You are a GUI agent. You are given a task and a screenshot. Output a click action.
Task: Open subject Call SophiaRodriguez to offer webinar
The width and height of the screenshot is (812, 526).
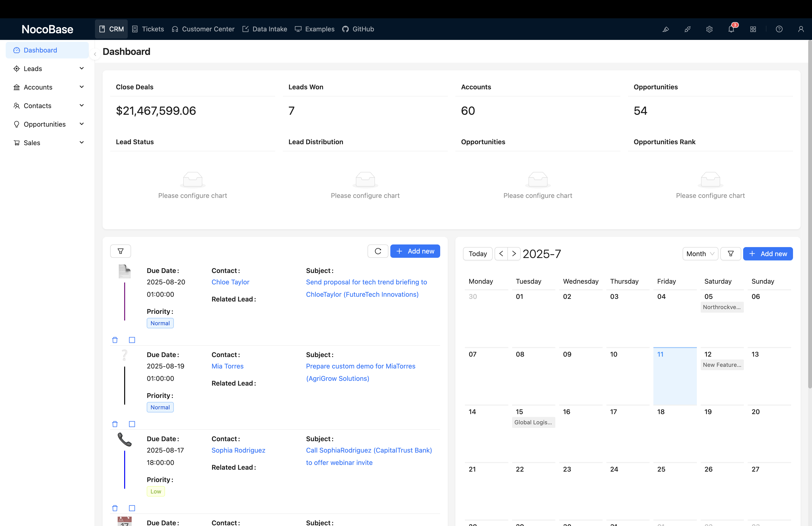[369, 456]
